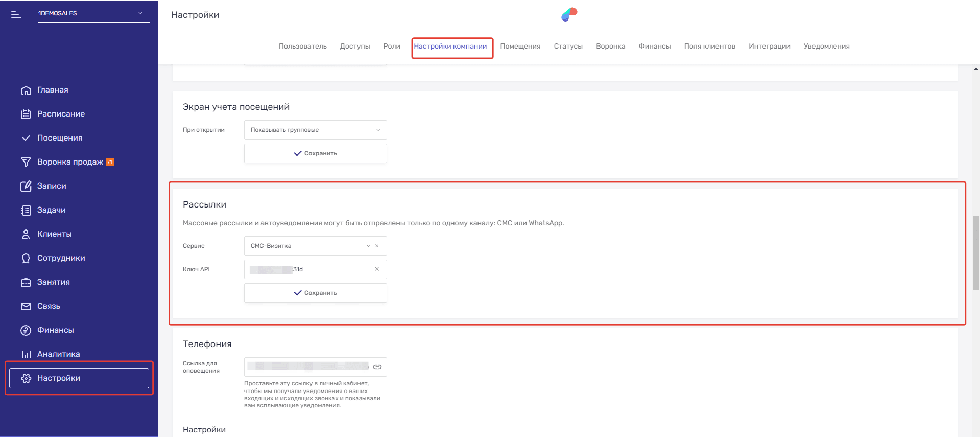Open Записи notes section in the sidebar
The image size is (980, 437).
tap(52, 186)
